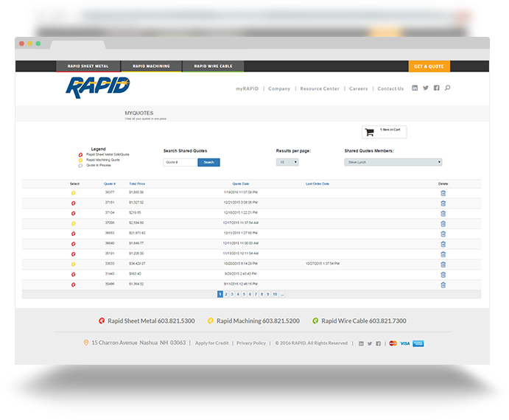Visit the header LinkedIn icon

pos(415,88)
